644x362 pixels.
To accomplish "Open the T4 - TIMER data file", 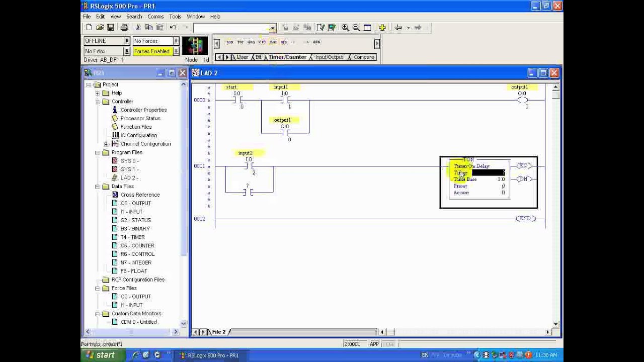I will tap(132, 237).
